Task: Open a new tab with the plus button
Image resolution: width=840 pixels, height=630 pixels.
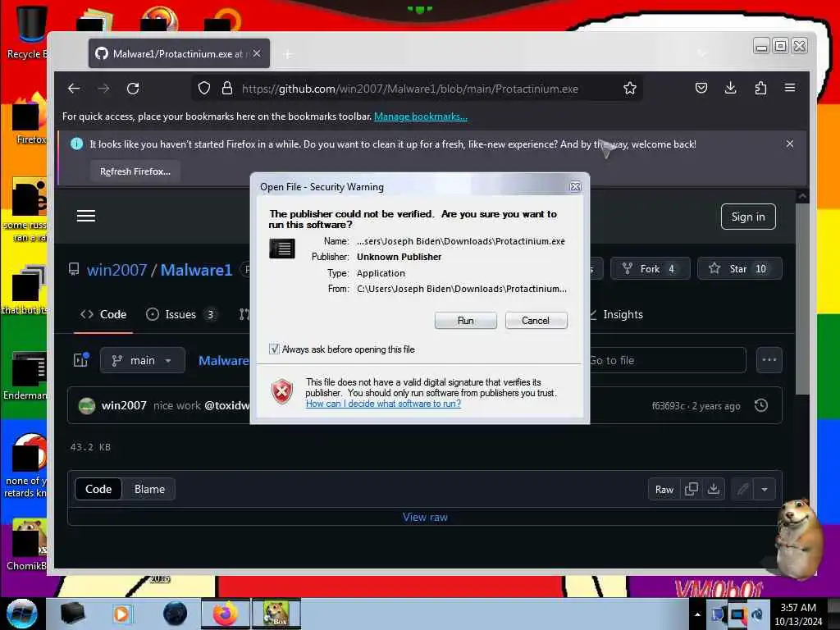Action: (288, 54)
